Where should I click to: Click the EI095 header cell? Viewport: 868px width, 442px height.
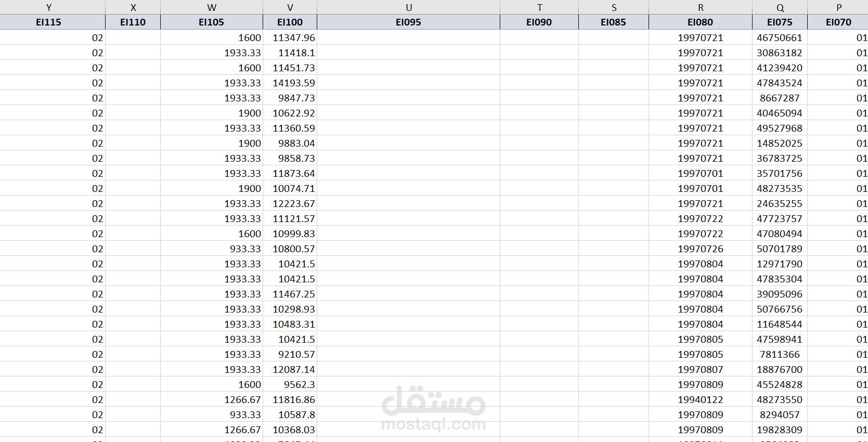pyautogui.click(x=409, y=22)
